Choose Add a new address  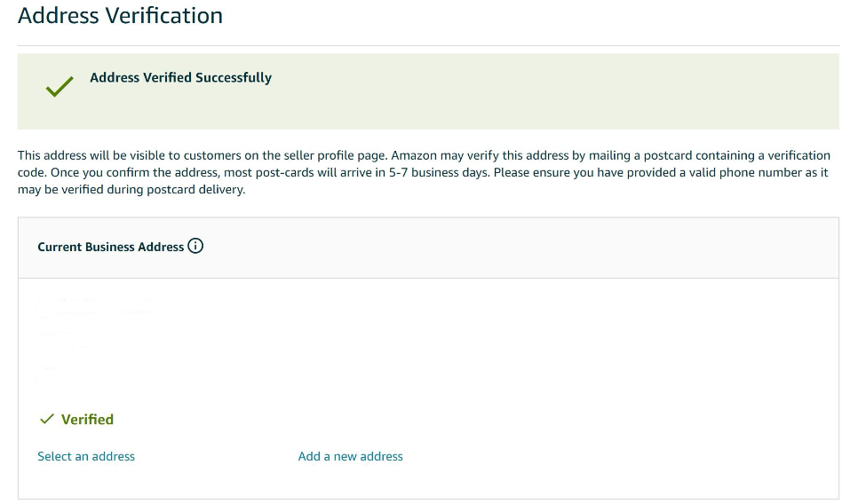click(350, 456)
